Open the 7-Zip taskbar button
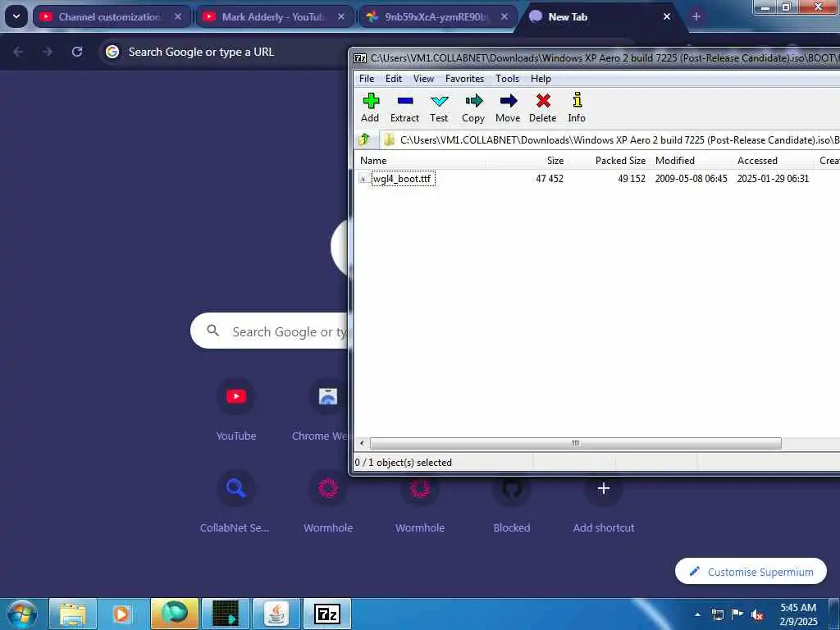840x630 pixels. point(327,614)
